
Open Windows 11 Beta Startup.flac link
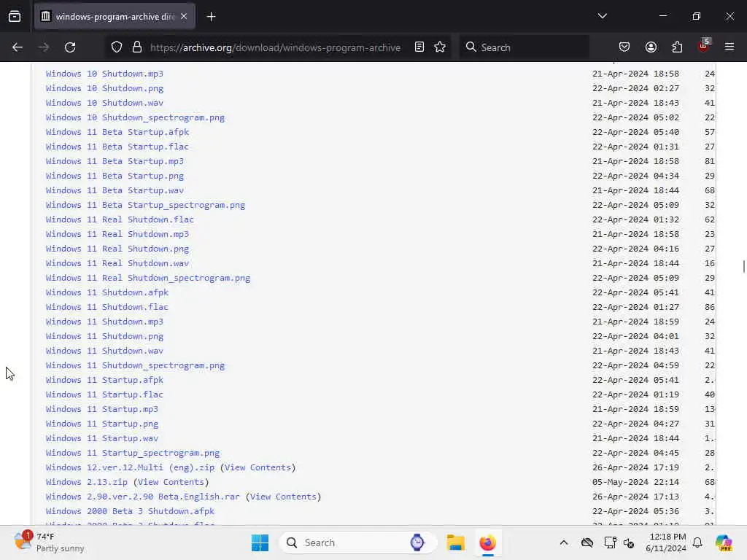click(x=117, y=147)
